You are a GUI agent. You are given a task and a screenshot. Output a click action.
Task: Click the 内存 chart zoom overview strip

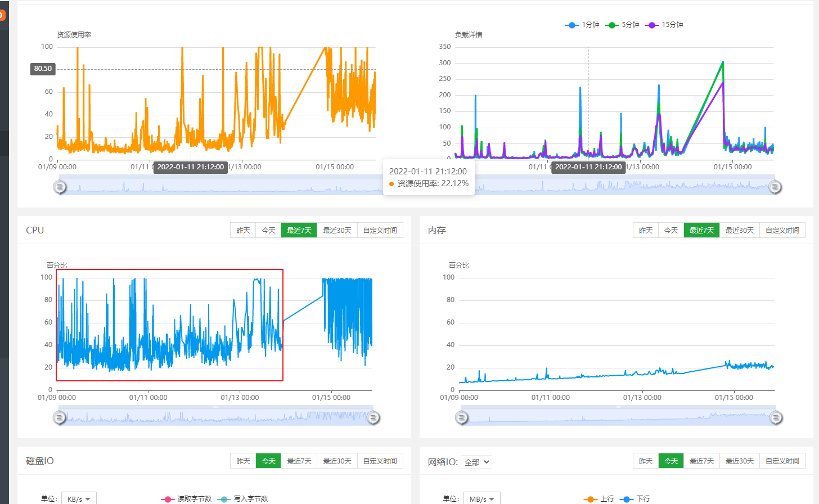619,416
